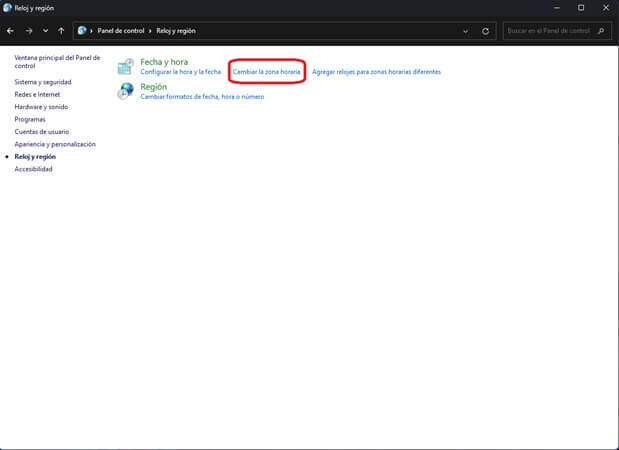This screenshot has width=619, height=450.
Task: Go forward using the forward arrow
Action: point(29,31)
